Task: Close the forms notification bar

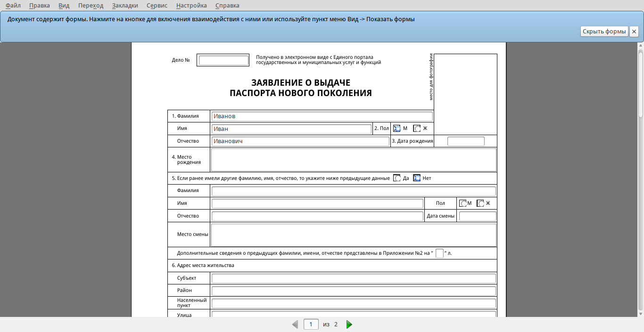Action: [x=634, y=32]
